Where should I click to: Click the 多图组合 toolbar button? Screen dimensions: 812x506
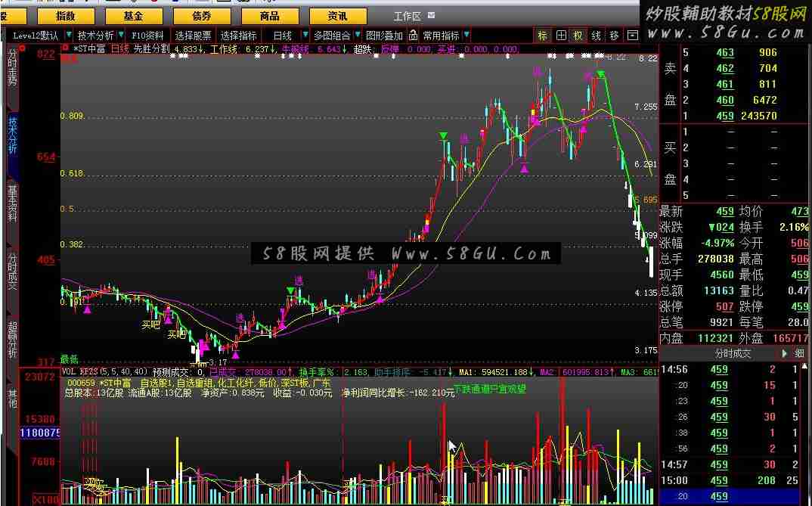tap(332, 36)
